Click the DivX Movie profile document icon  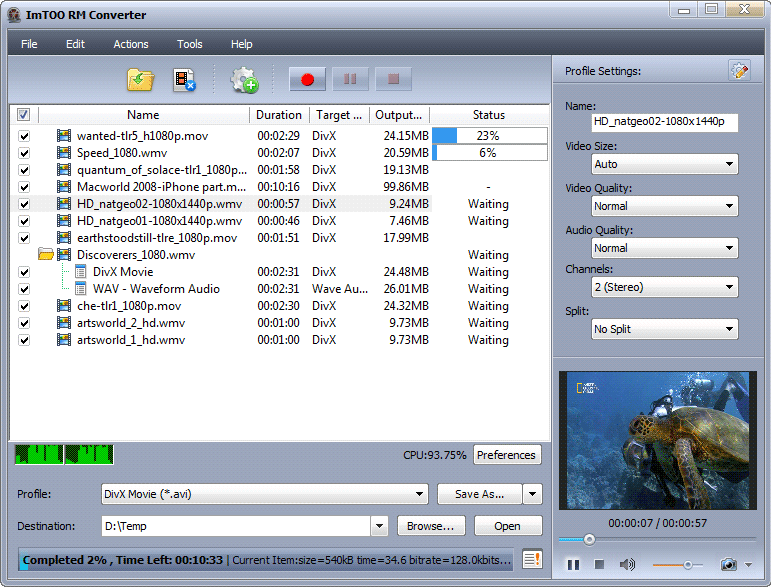click(x=81, y=271)
